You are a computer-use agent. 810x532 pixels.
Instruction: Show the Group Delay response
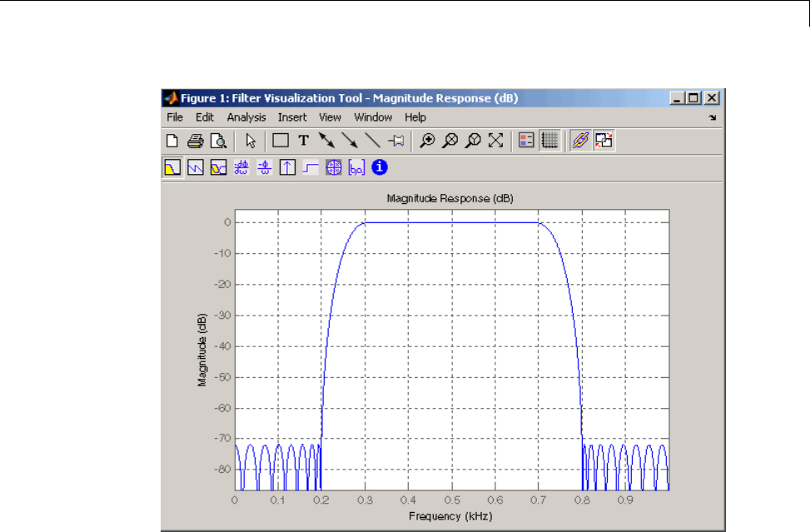(x=242, y=167)
